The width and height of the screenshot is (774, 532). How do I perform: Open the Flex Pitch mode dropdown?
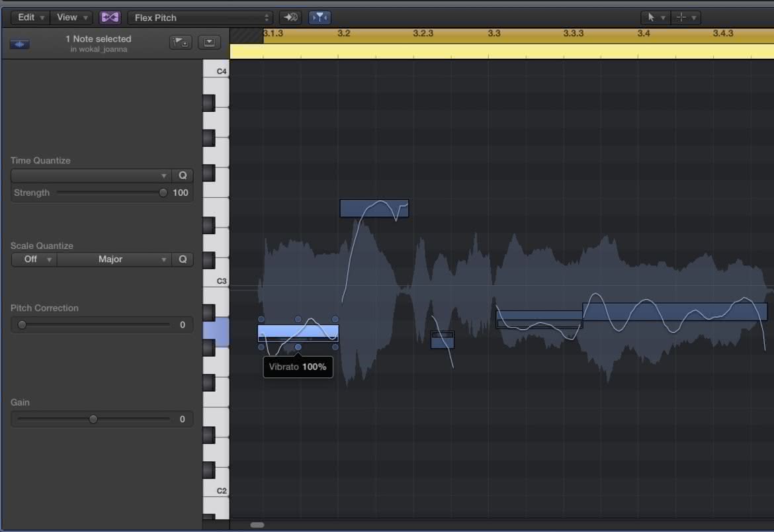[x=200, y=18]
